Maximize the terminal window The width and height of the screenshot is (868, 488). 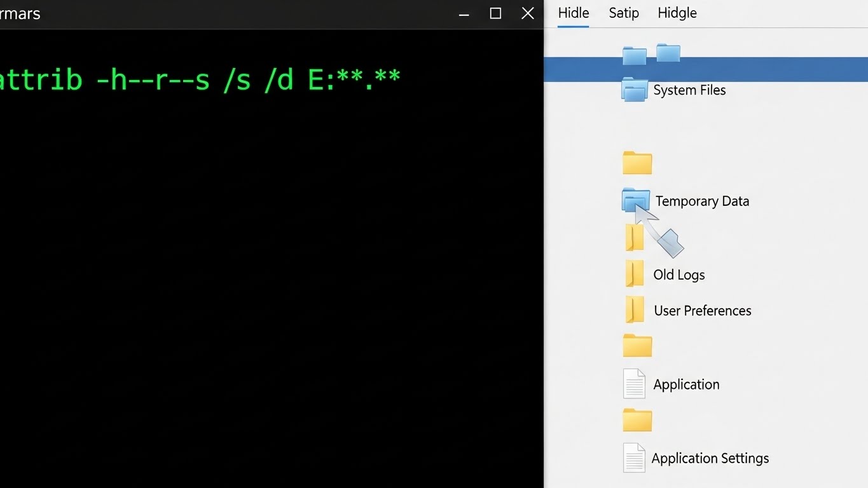click(x=495, y=13)
